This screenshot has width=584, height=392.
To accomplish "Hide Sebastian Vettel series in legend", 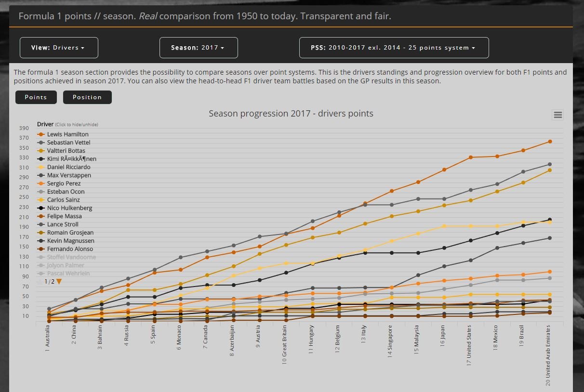I will pos(64,143).
